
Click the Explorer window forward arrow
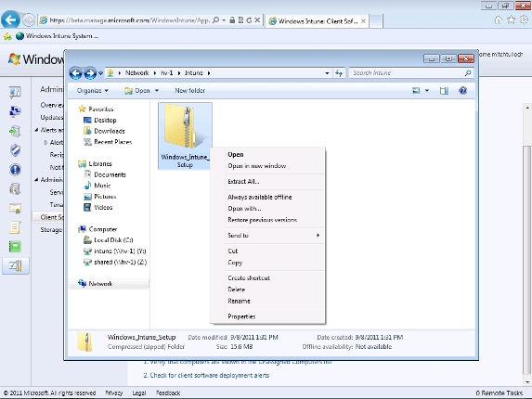coord(90,73)
